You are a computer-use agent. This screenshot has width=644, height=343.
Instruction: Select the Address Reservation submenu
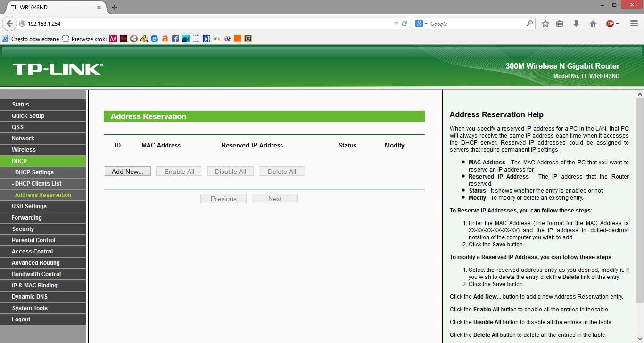tap(43, 195)
